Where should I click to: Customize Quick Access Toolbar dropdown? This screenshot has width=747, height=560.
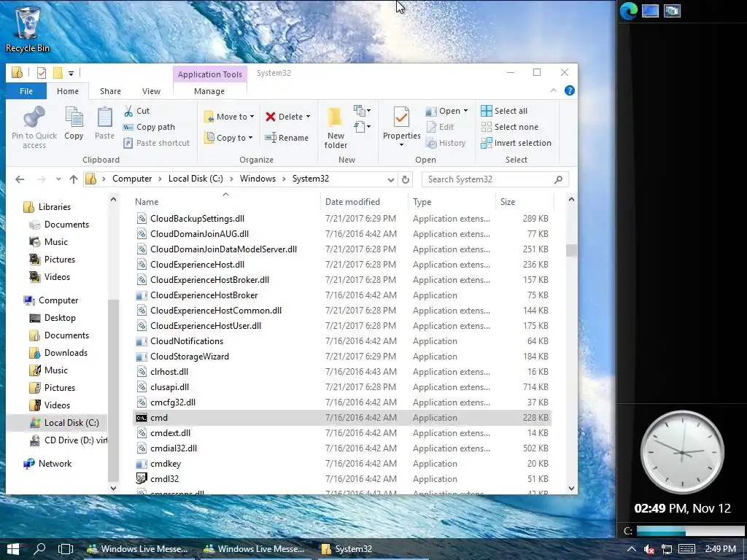(71, 73)
